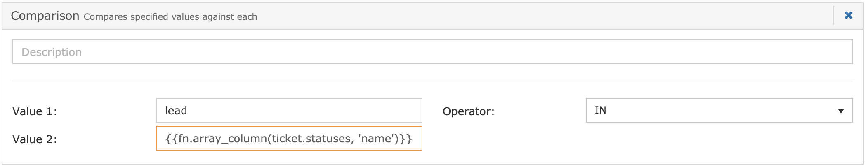The height and width of the screenshot is (167, 868).
Task: Click the Operator dropdown arrow
Action: click(x=840, y=111)
